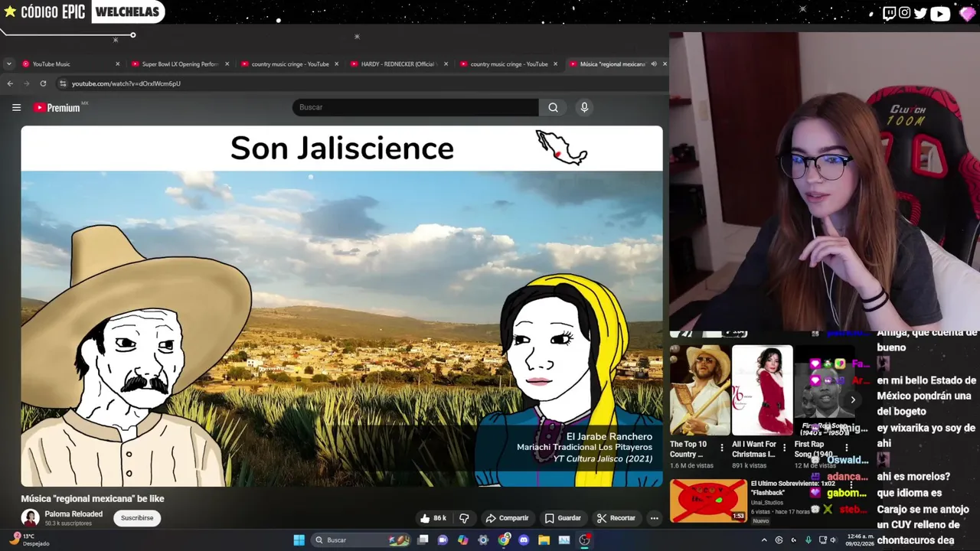980x551 pixels.
Task: Switch to the first country music cringe tab
Action: point(289,64)
